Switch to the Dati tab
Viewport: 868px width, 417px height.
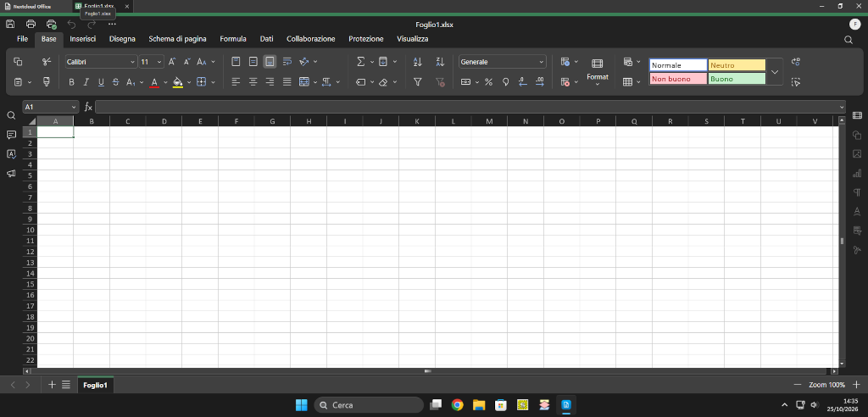pos(266,39)
